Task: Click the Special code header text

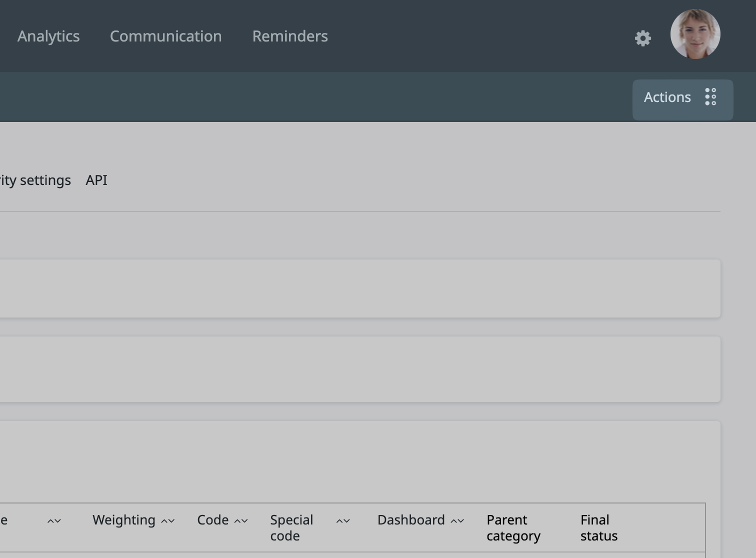Action: pos(291,527)
